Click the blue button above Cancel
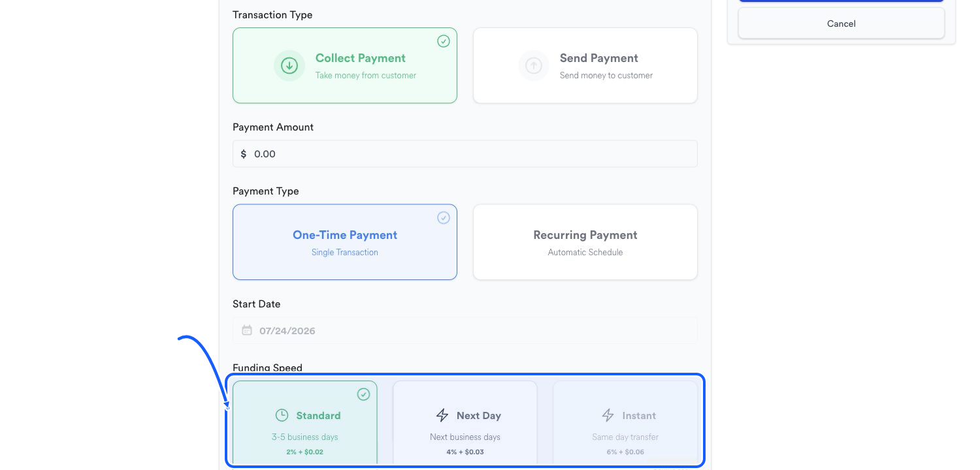The width and height of the screenshot is (980, 470). click(x=841, y=1)
